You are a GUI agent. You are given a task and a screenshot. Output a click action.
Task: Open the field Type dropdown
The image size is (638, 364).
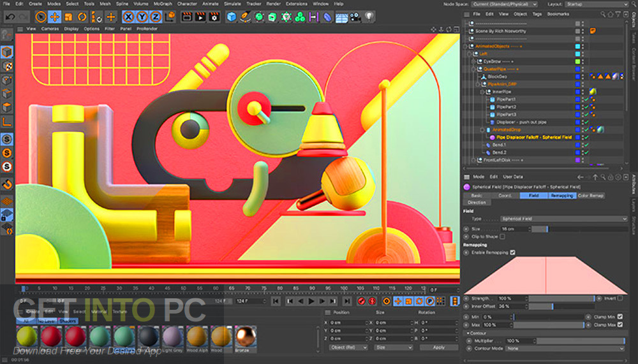[563, 219]
